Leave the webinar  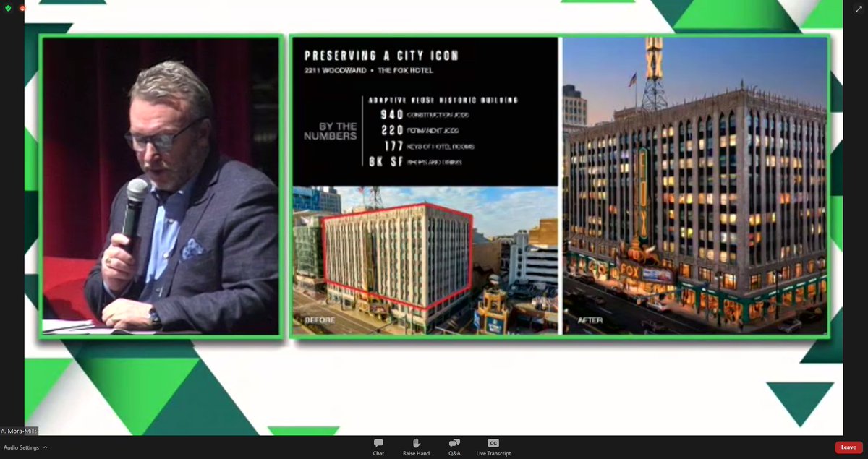click(848, 447)
